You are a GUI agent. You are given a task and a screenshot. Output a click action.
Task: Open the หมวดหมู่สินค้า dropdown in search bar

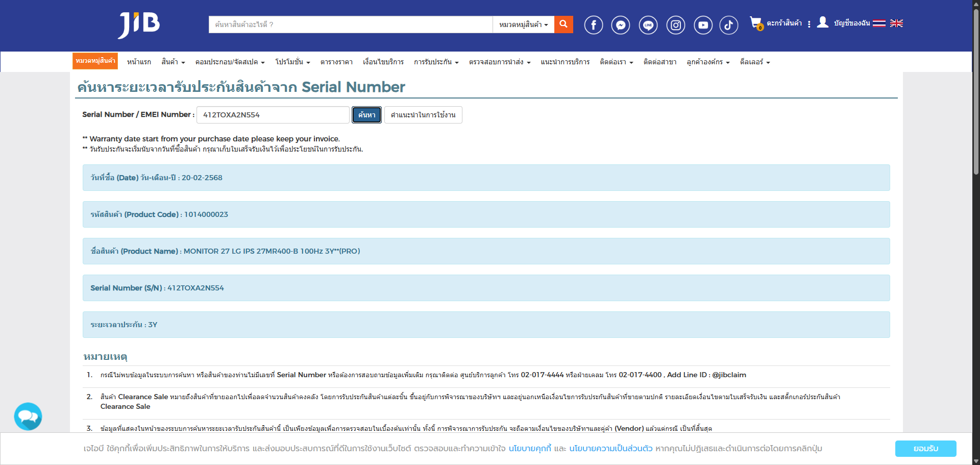click(x=523, y=25)
